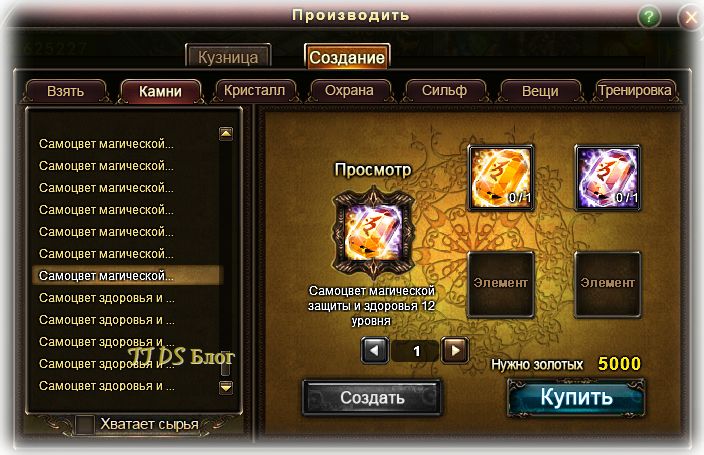Toggle the Хватает сырья checkbox
The height and width of the screenshot is (455, 704).
click(x=84, y=424)
